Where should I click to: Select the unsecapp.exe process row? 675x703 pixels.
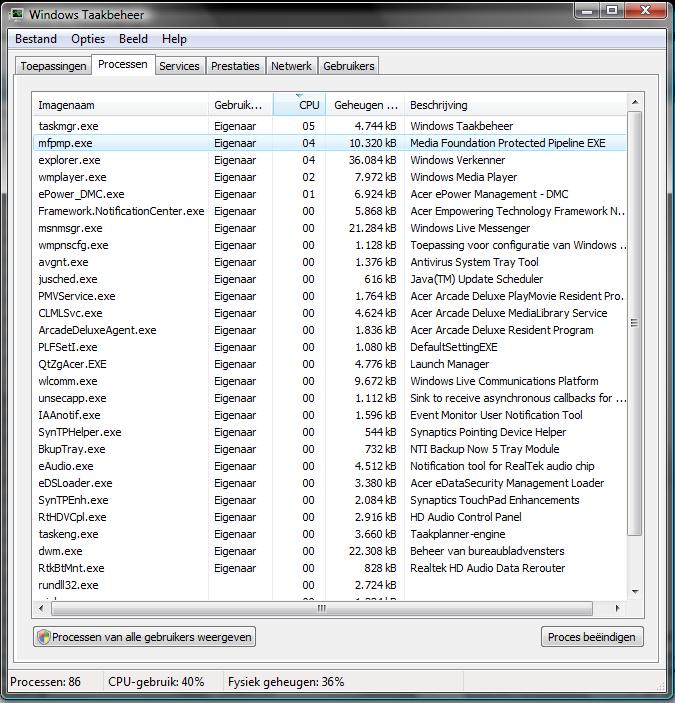click(329, 399)
